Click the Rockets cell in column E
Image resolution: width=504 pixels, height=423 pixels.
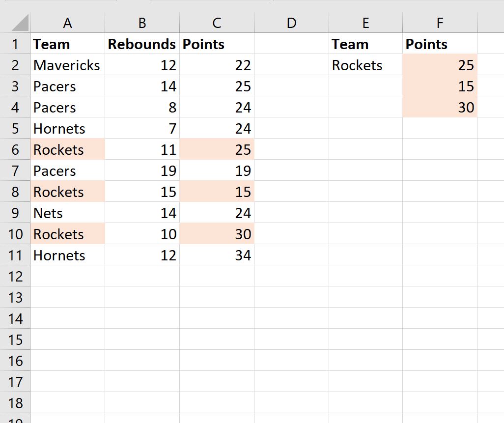(357, 65)
